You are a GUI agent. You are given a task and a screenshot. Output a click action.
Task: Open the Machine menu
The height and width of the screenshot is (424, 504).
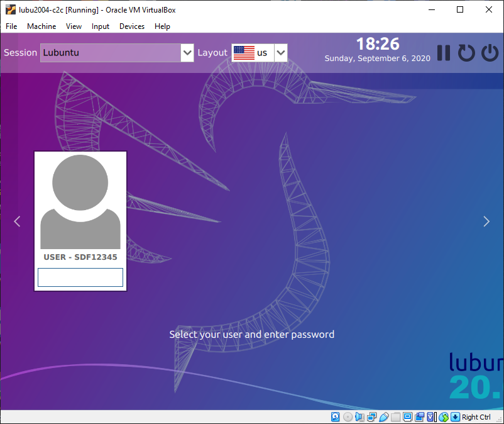[x=41, y=26]
